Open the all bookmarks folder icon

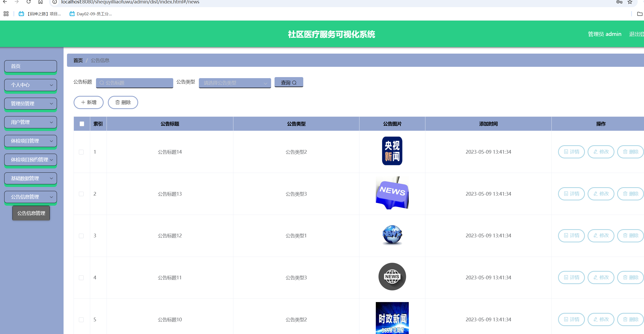click(x=640, y=14)
